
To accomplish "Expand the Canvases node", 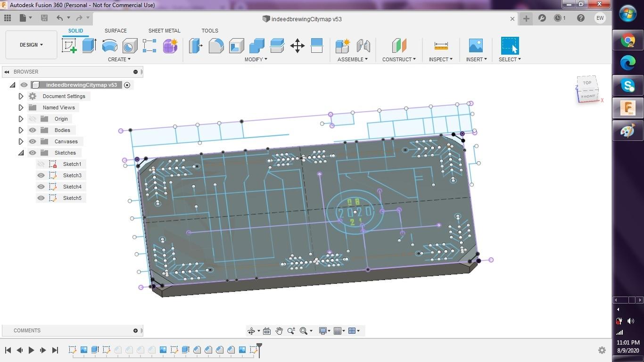I will (21, 141).
